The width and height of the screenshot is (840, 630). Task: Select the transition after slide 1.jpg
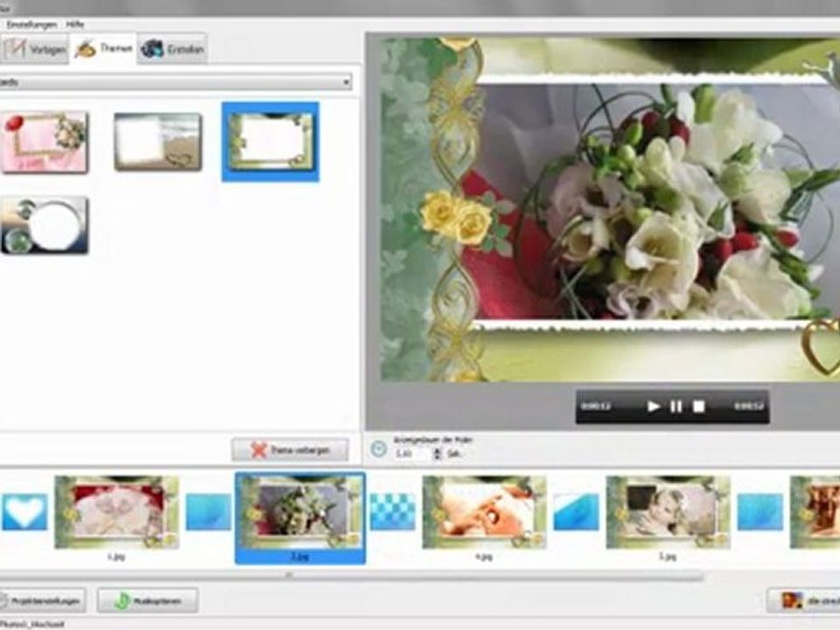[208, 512]
